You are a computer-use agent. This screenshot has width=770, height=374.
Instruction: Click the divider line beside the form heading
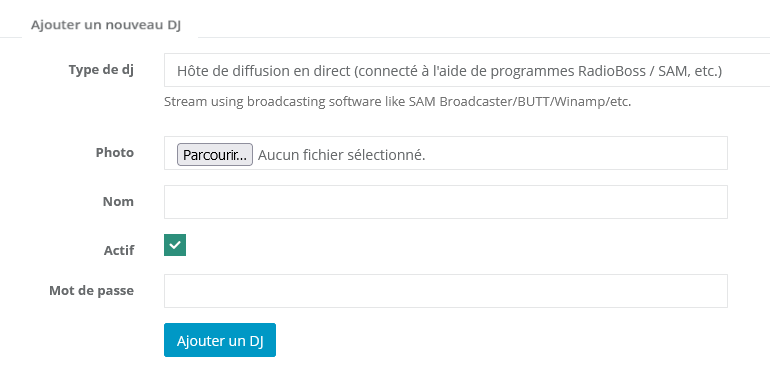[x=484, y=37]
